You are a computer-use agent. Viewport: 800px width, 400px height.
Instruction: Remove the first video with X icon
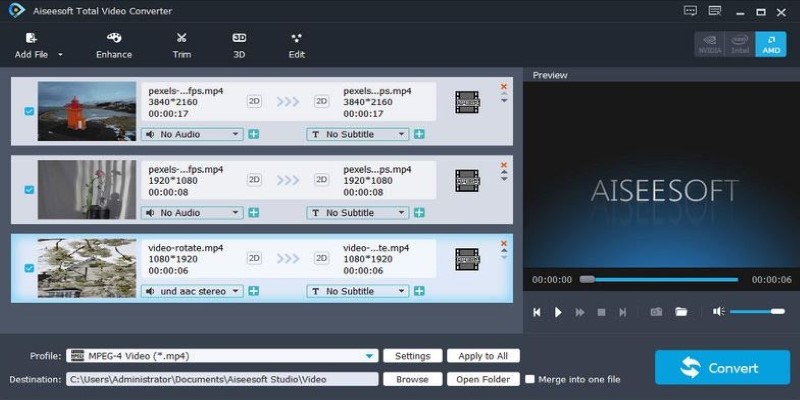[x=504, y=87]
